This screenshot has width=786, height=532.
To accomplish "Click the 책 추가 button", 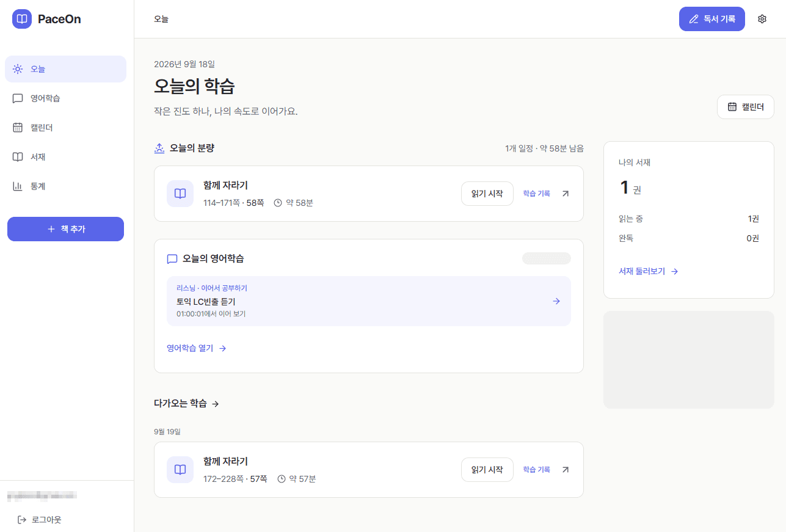I will (x=65, y=229).
